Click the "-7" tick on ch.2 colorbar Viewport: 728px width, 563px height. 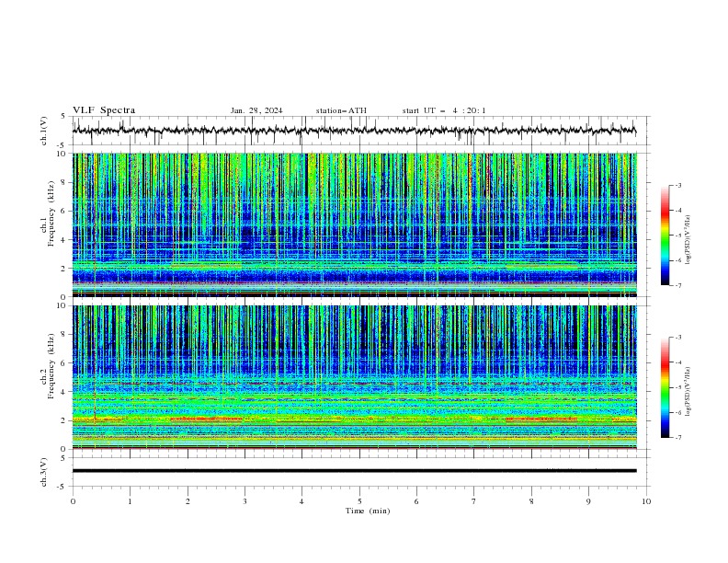point(678,437)
